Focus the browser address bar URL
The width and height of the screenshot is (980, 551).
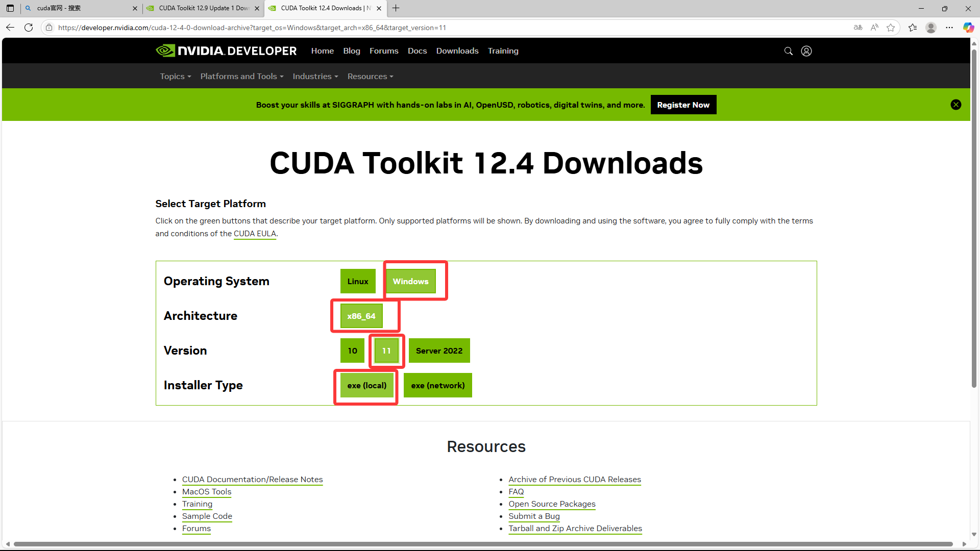(x=252, y=28)
